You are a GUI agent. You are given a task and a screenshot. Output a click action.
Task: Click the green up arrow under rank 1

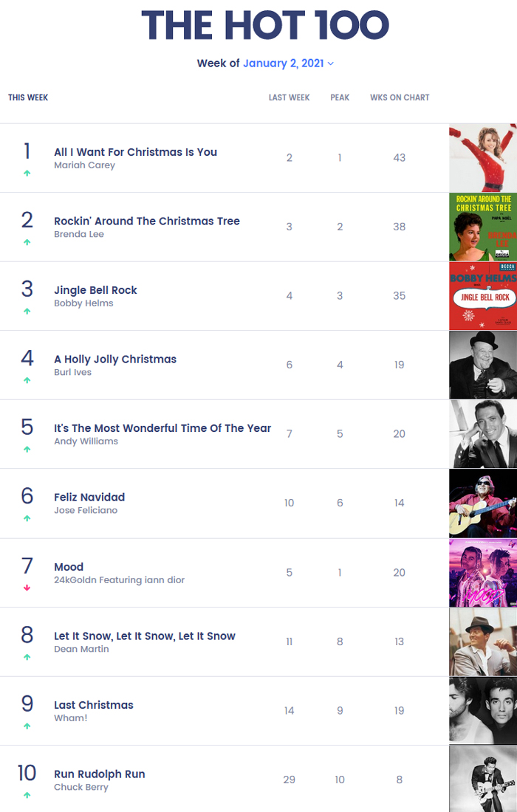(27, 173)
